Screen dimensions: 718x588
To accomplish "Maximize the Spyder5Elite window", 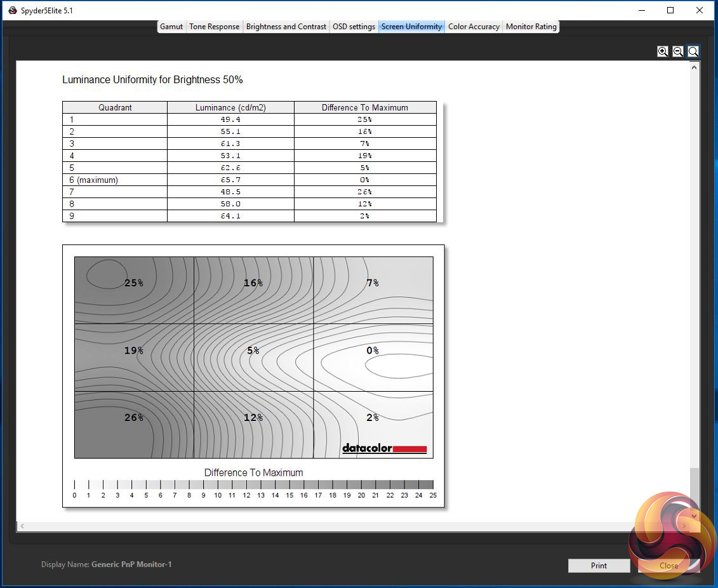I will (x=670, y=10).
